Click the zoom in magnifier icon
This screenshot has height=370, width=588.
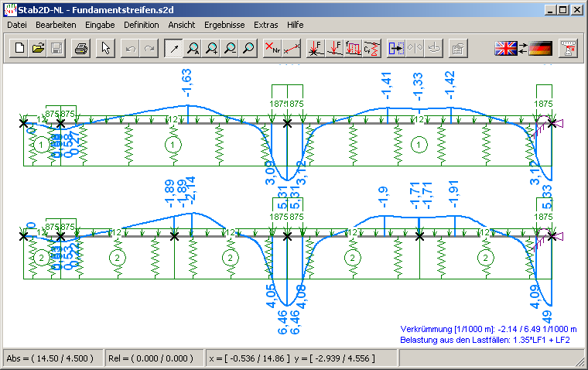(x=210, y=49)
